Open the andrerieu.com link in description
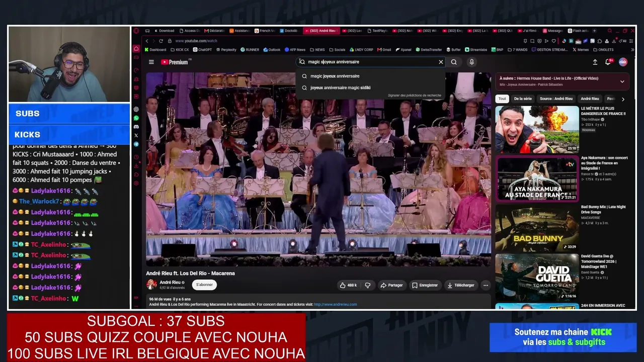The image size is (644, 362). (335, 305)
